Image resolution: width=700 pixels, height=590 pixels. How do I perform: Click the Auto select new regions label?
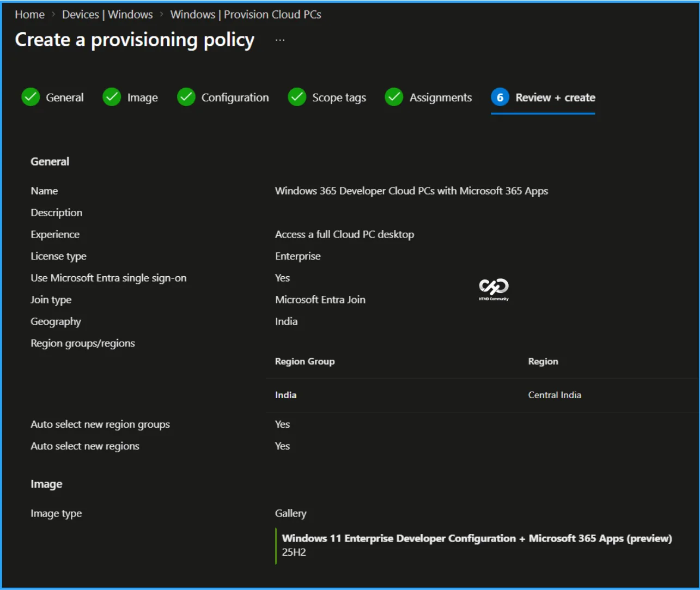point(85,446)
